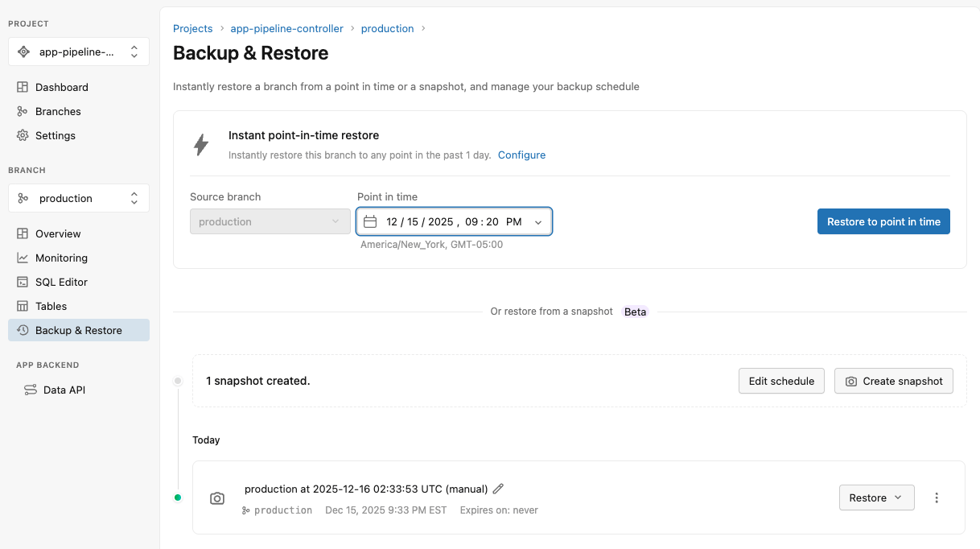This screenshot has height=549, width=980.
Task: Open Data API under App Backend
Action: click(64, 390)
